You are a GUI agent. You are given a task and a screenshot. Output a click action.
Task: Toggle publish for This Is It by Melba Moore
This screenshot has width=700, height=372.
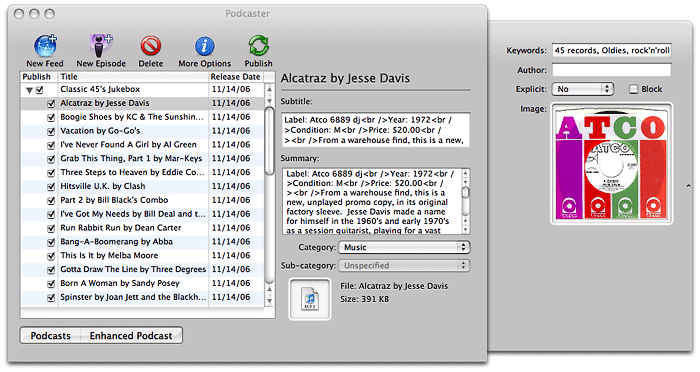click(x=51, y=256)
